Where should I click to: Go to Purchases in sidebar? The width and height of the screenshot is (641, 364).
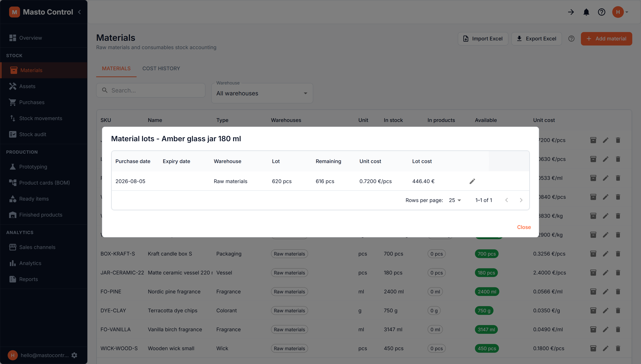44,102
